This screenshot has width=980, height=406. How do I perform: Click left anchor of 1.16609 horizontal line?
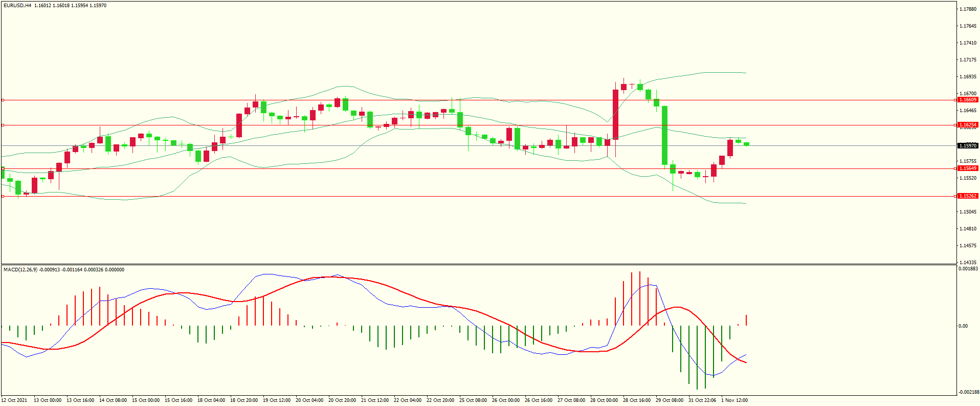(3, 100)
